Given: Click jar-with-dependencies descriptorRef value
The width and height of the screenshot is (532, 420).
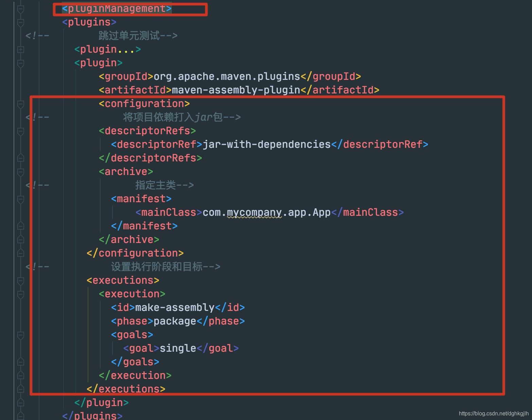Looking at the screenshot, I should click(x=267, y=145).
